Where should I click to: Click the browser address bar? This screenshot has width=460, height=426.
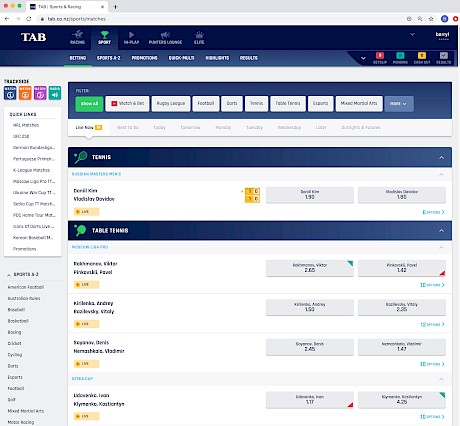(220, 19)
